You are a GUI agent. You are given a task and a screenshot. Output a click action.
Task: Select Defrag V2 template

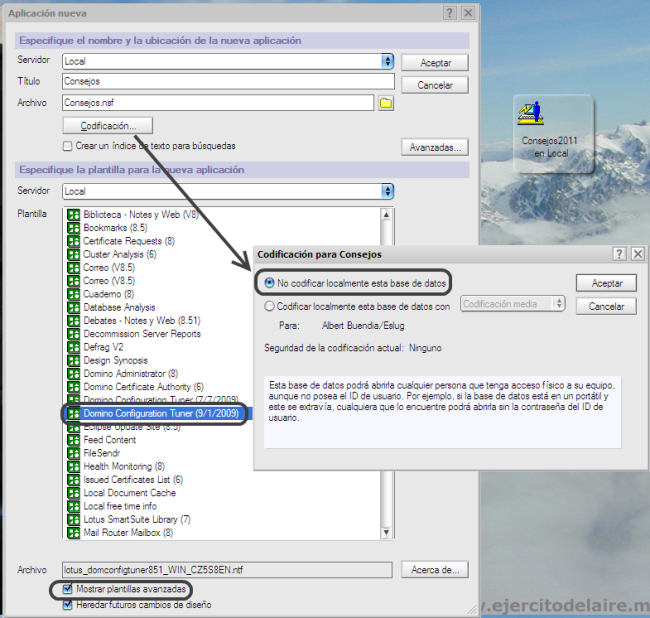point(103,347)
